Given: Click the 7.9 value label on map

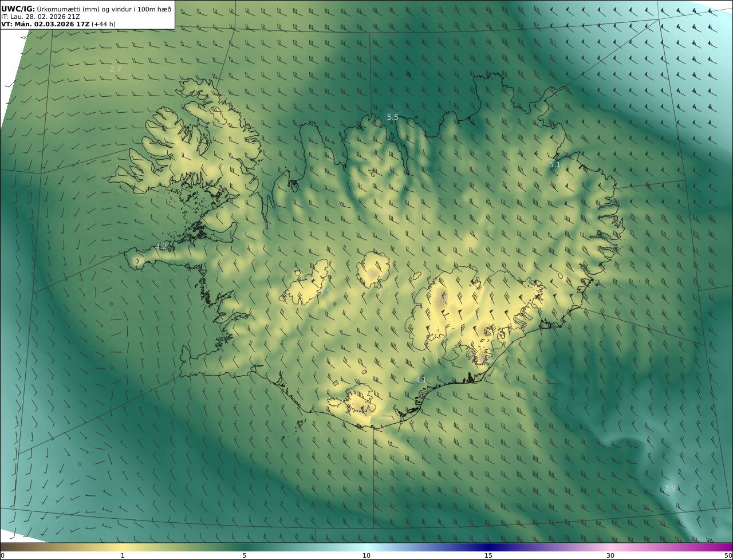Looking at the screenshot, I should tap(670, 488).
